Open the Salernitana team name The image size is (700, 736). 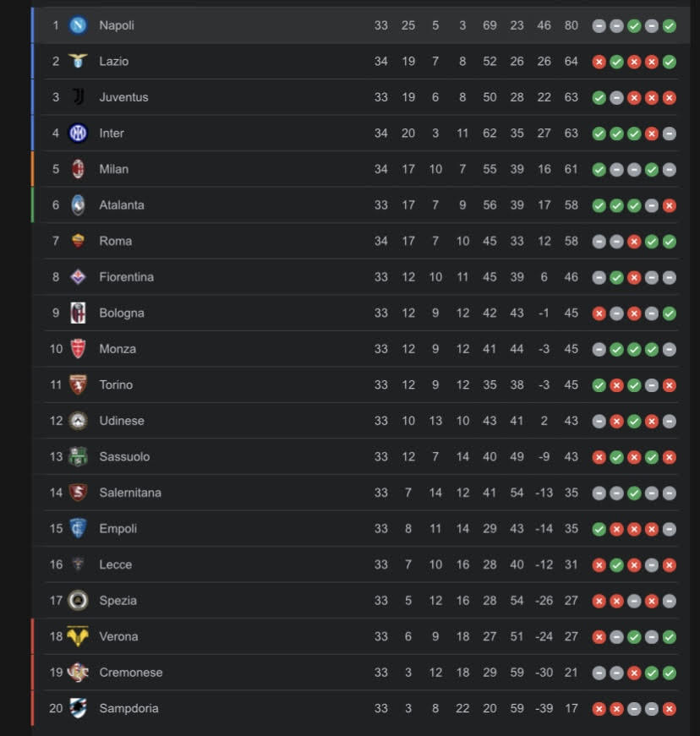coord(130,493)
